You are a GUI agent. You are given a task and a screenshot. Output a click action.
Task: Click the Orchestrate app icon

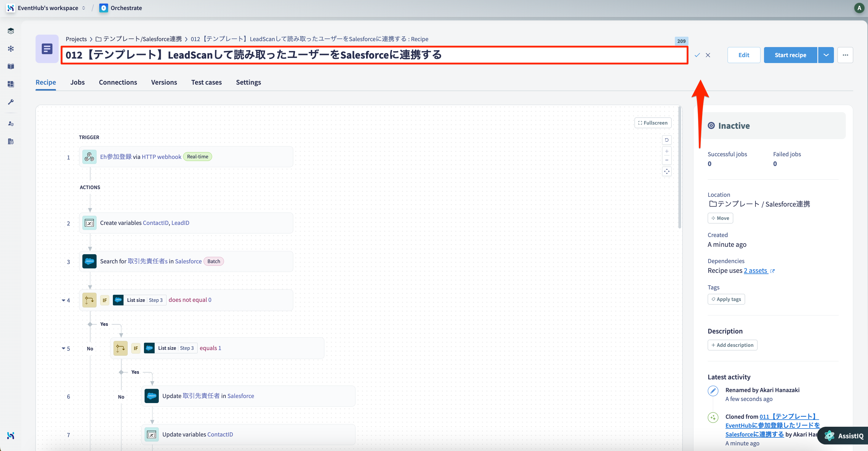[x=104, y=8]
